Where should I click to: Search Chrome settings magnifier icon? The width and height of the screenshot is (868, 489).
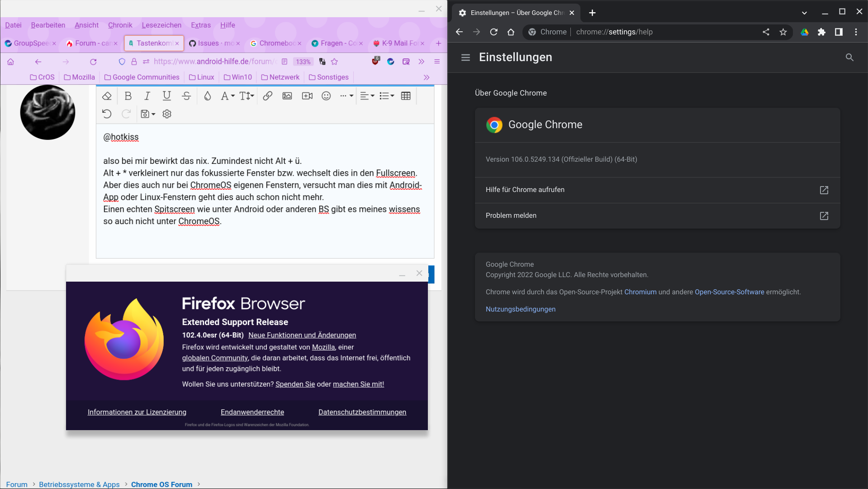(x=849, y=58)
